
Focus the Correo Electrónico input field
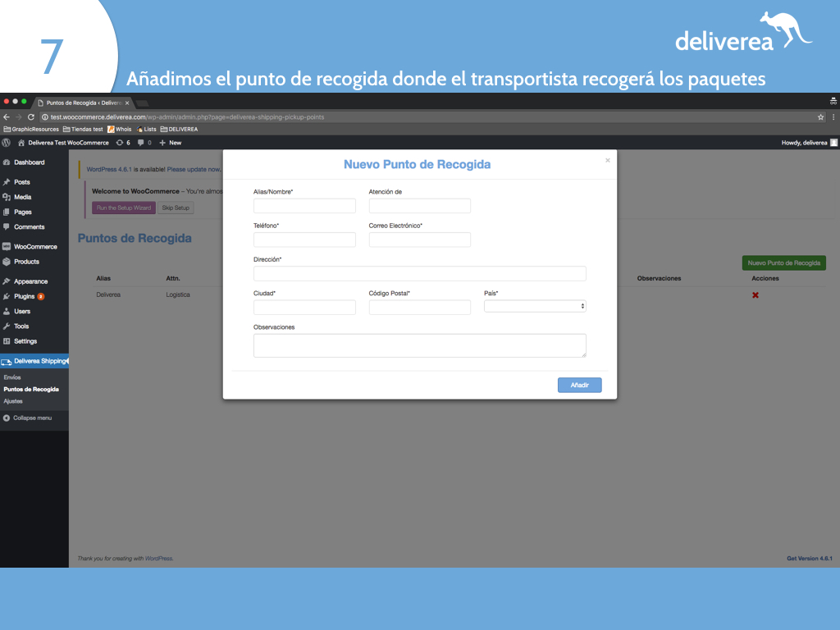point(419,240)
